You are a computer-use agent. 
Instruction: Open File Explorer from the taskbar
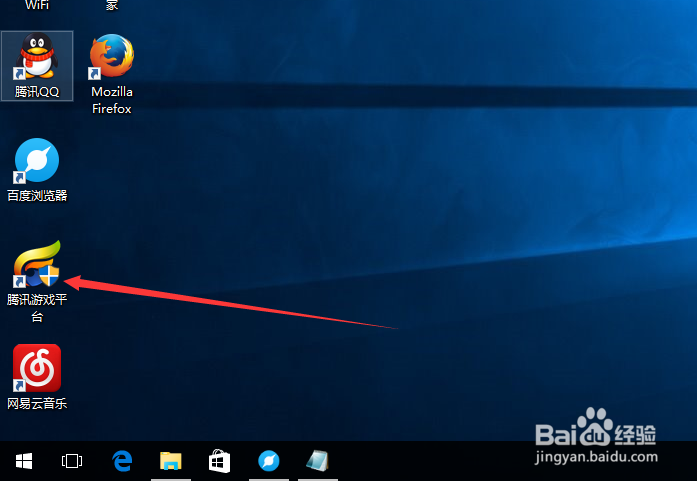171,461
